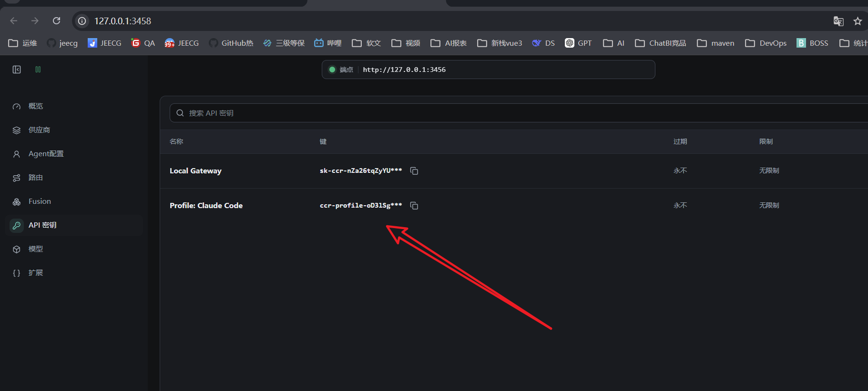The height and width of the screenshot is (391, 868).
Task: Copy the Profile: Claude Code key
Action: 414,206
